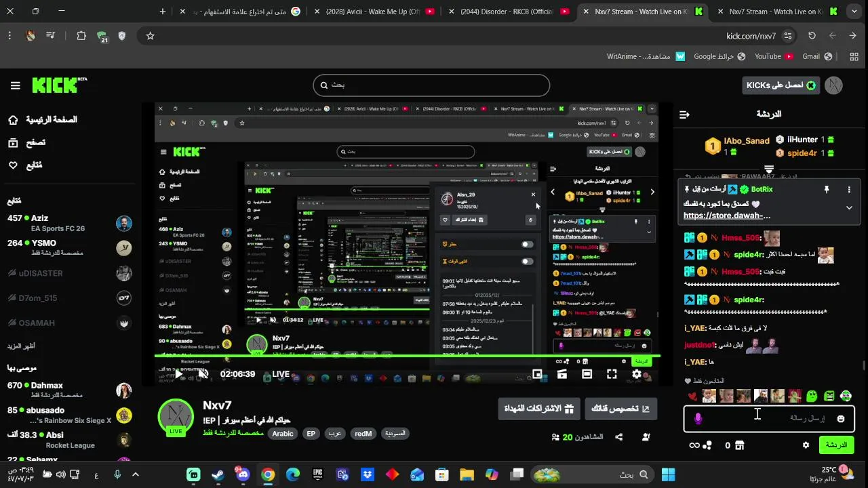Viewport: 868px width, 488px height.
Task: Open browser extensions puzzle icon
Action: pos(81,36)
